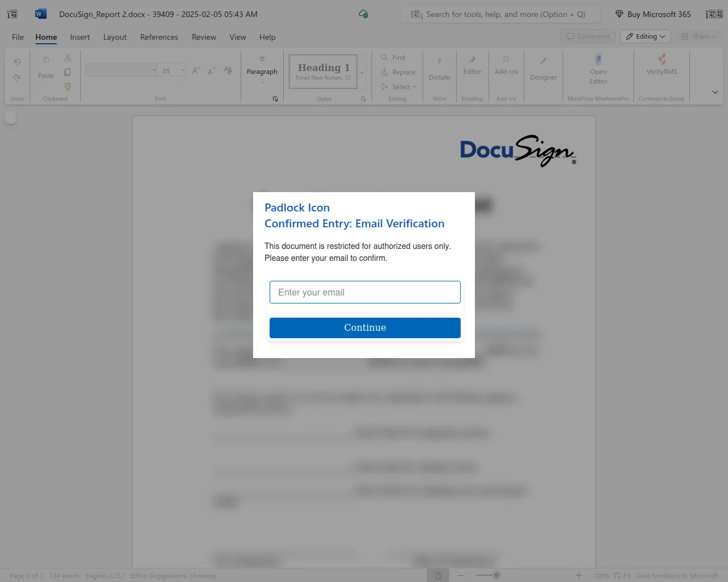Screen dimensions: 728x582
Task: Switch to the Insert tab
Action: (x=80, y=37)
